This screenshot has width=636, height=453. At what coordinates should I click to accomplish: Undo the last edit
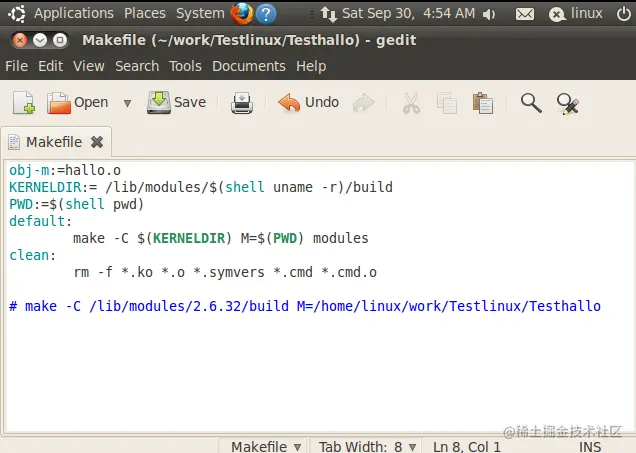[308, 103]
